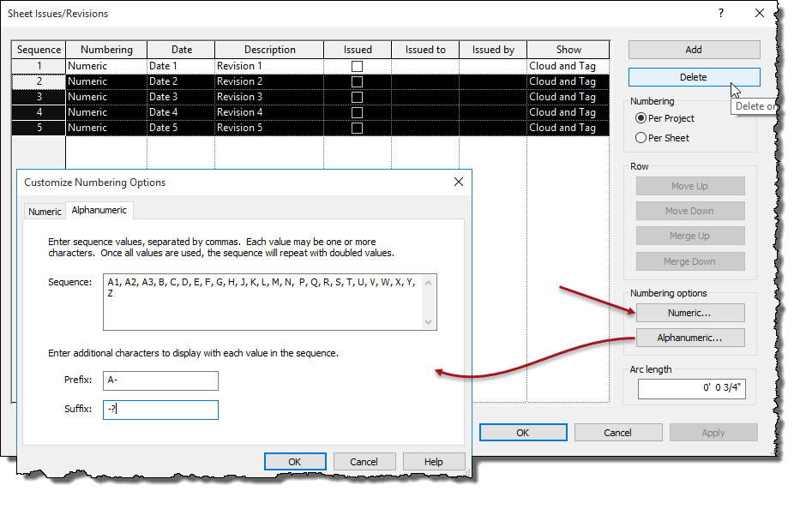This screenshot has height=509, width=812.
Task: Delete the selected revision rows
Action: [692, 77]
